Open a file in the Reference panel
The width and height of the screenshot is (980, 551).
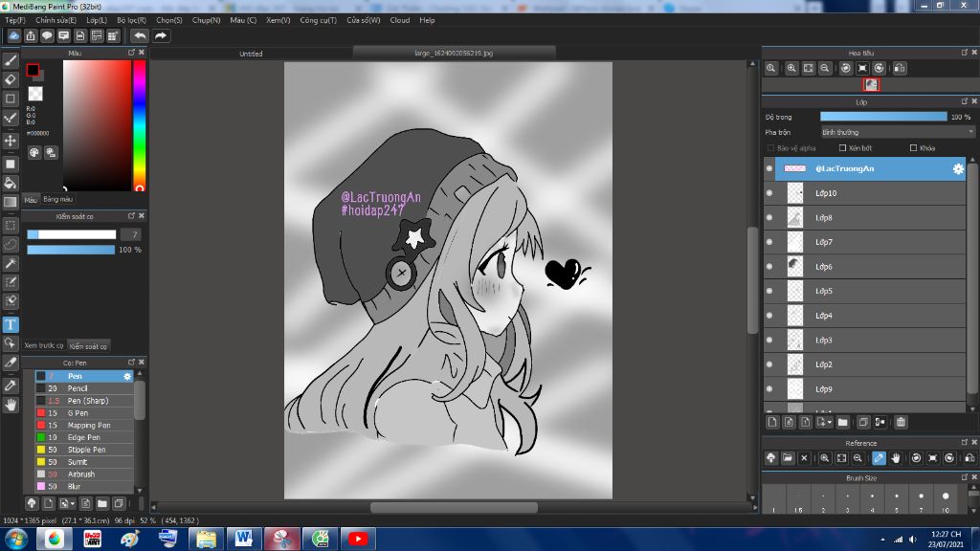tap(788, 458)
